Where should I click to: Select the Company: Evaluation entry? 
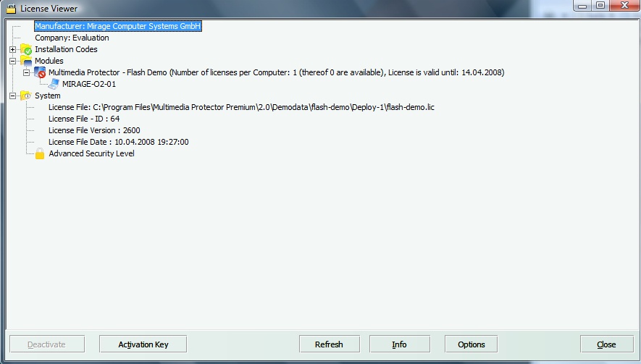pyautogui.click(x=72, y=38)
